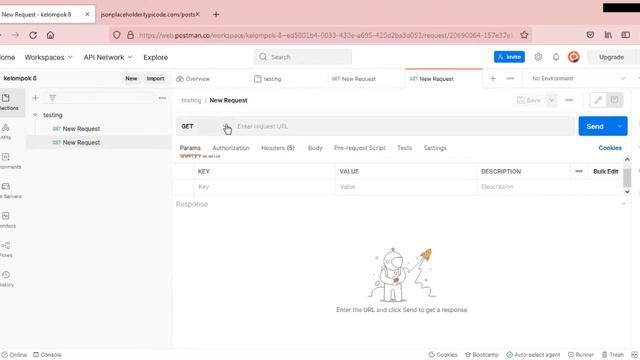Image resolution: width=640 pixels, height=360 pixels.
Task: Click the Import button
Action: click(156, 78)
